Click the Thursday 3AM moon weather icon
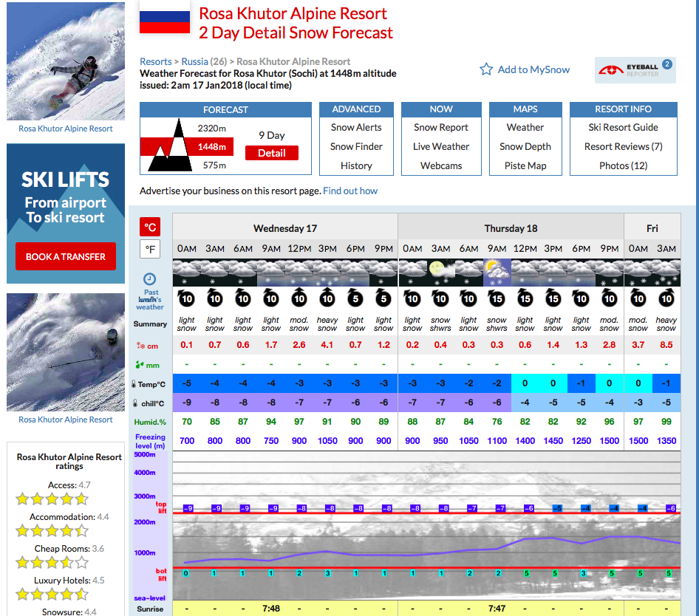 tap(440, 273)
